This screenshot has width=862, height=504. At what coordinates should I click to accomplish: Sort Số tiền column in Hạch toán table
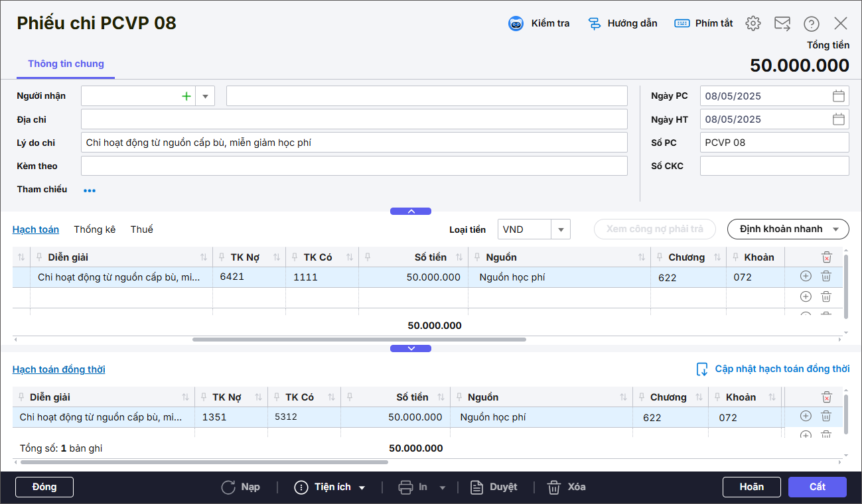[x=459, y=257]
